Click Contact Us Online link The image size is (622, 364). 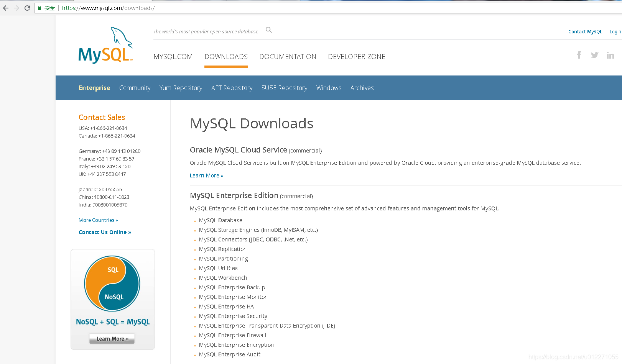pyautogui.click(x=105, y=232)
